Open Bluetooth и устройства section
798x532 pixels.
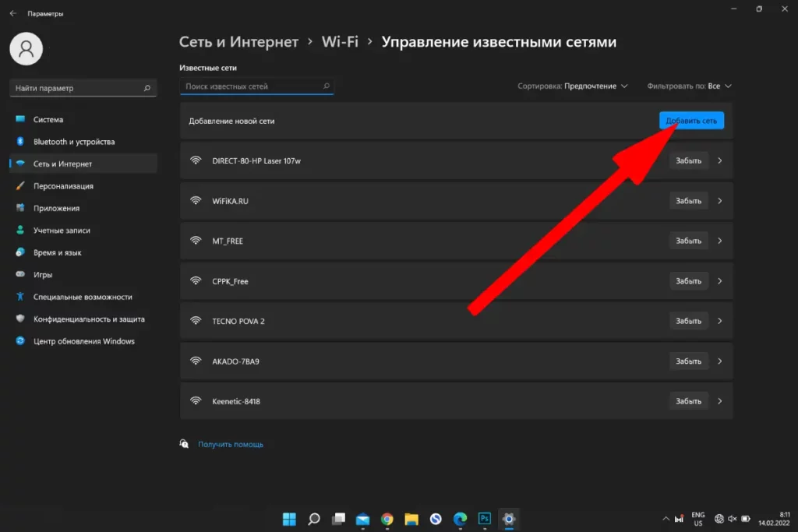pos(83,142)
